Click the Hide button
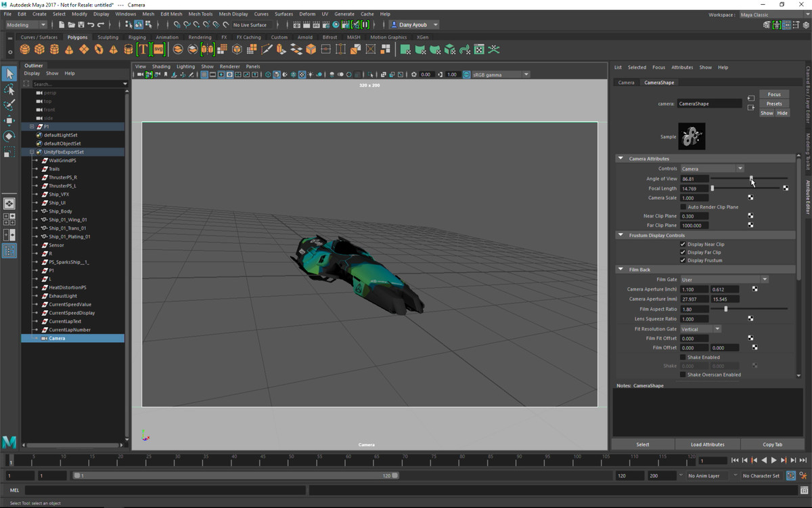The width and height of the screenshot is (812, 508). pos(782,113)
